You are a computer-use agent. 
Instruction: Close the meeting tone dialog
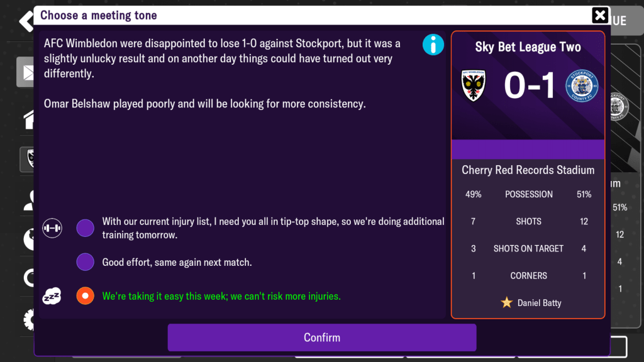coord(600,16)
